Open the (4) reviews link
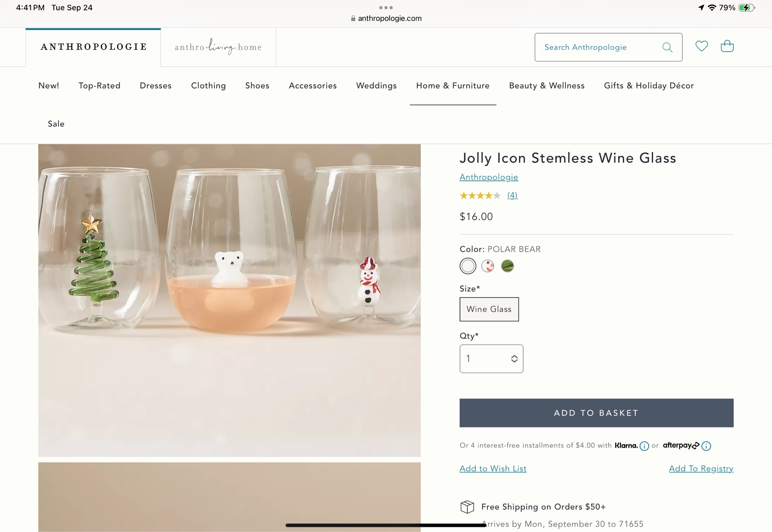This screenshot has height=532, width=772. (x=512, y=195)
